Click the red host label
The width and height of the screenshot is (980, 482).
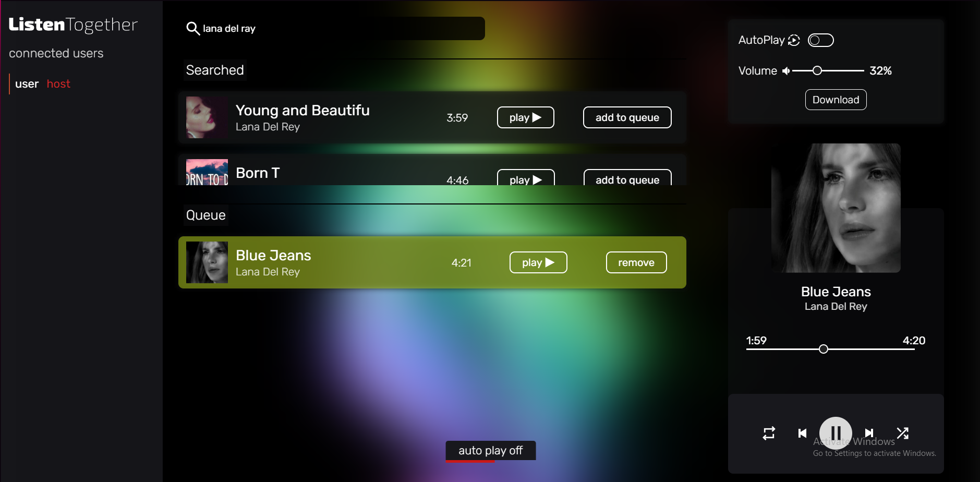pos(58,84)
